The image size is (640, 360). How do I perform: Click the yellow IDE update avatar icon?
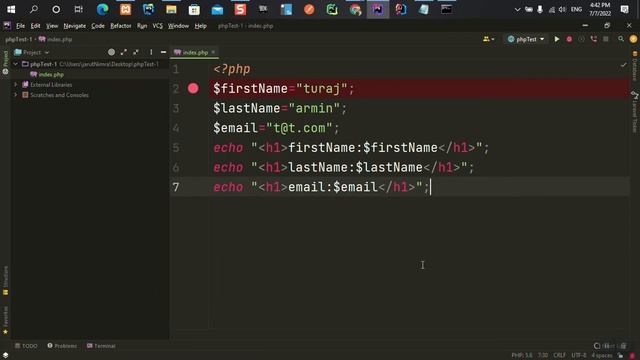point(633,39)
